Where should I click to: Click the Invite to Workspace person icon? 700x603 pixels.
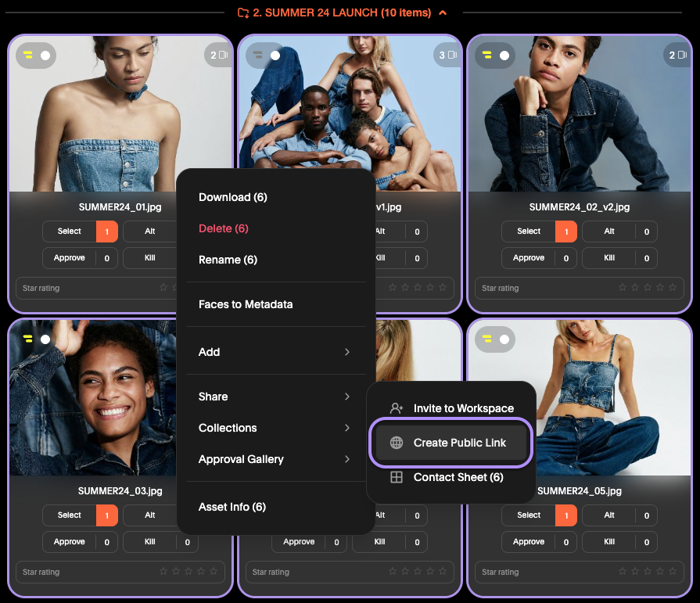click(x=396, y=408)
